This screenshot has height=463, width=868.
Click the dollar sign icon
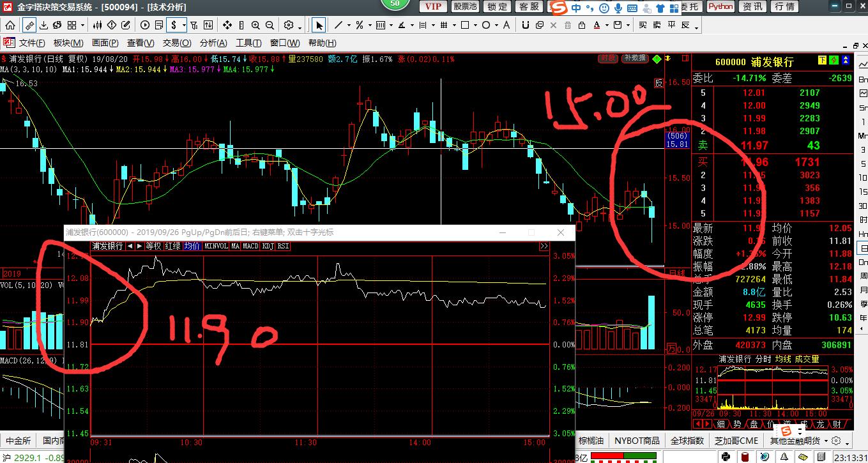tap(174, 25)
